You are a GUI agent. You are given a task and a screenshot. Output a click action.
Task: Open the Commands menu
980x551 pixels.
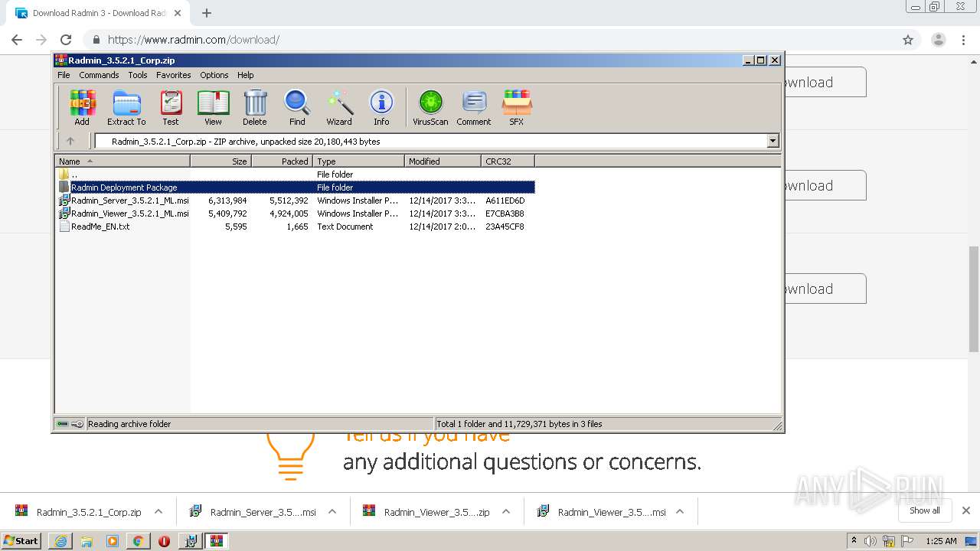99,75
